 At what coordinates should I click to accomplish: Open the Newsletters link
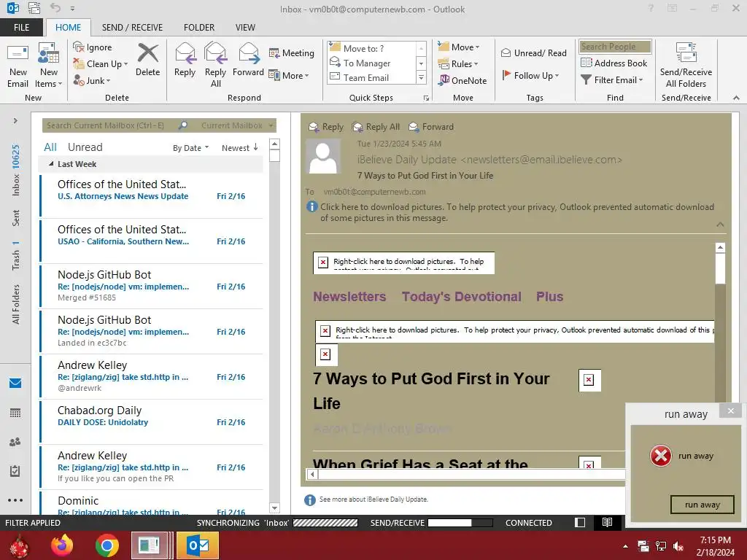tap(349, 297)
